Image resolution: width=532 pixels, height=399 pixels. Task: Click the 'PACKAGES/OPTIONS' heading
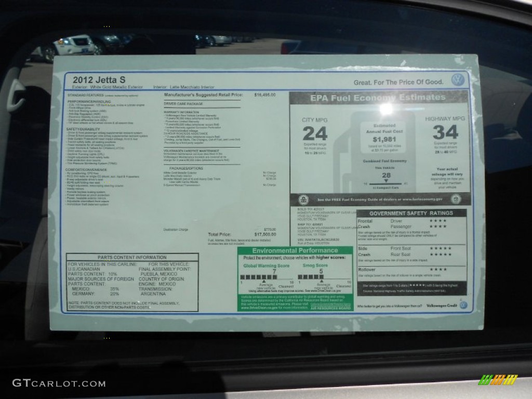point(186,168)
